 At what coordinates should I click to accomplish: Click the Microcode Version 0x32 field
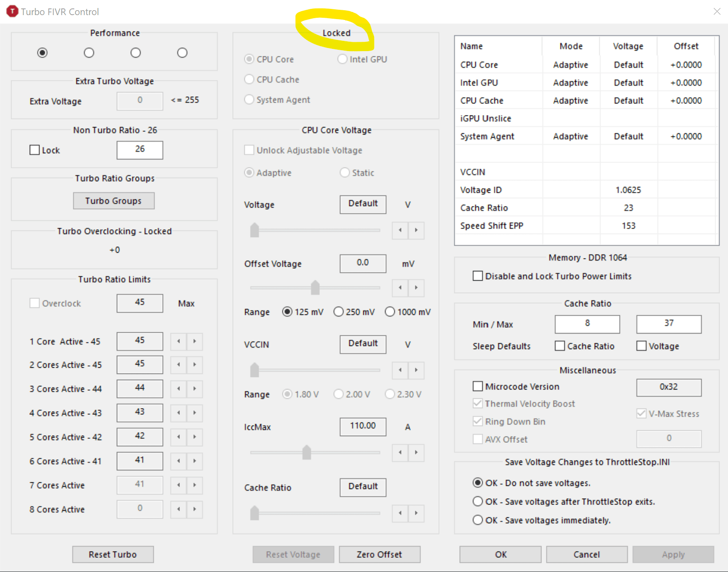click(669, 387)
